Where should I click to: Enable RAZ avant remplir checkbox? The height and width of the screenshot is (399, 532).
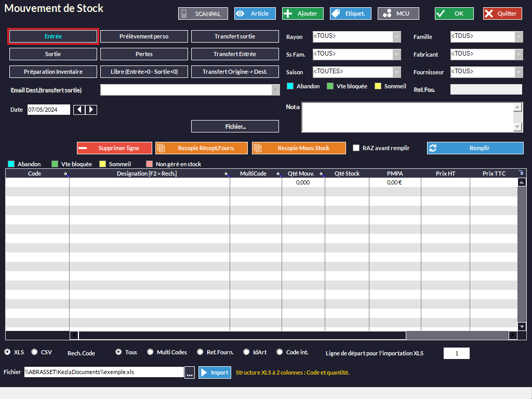pyautogui.click(x=356, y=148)
